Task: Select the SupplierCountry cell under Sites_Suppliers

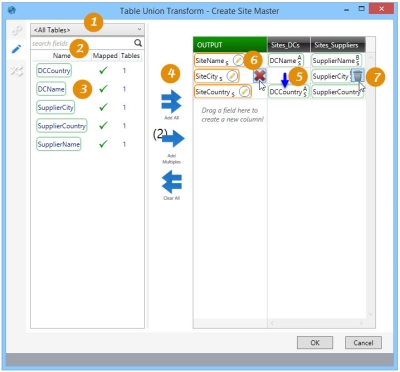Action: pyautogui.click(x=337, y=92)
